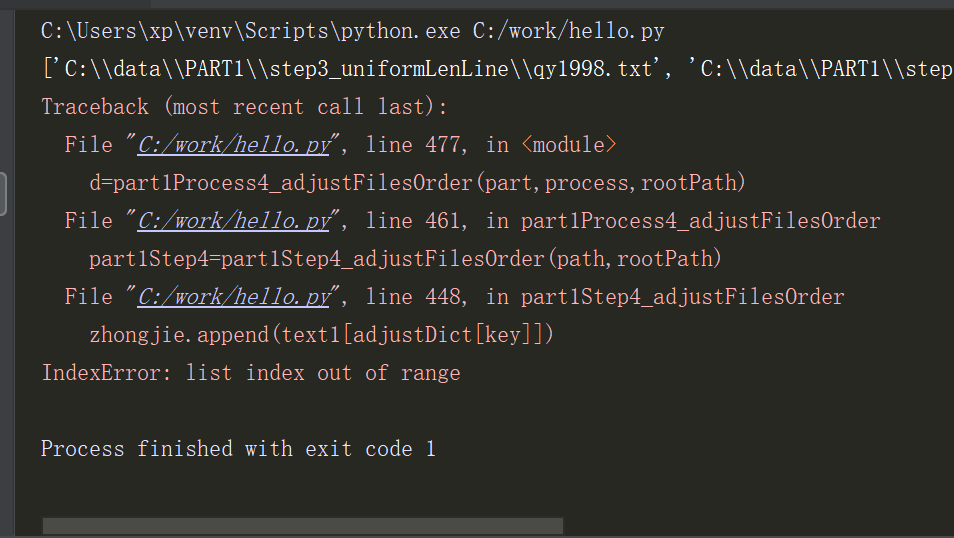Click the 'Process finished with exit code 1' text

238,449
